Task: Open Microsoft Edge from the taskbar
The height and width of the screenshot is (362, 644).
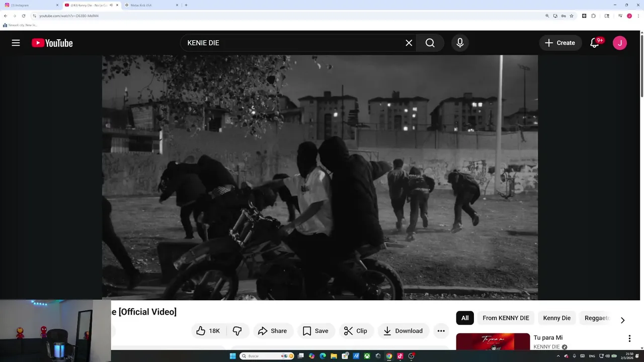Action: pos(323,356)
